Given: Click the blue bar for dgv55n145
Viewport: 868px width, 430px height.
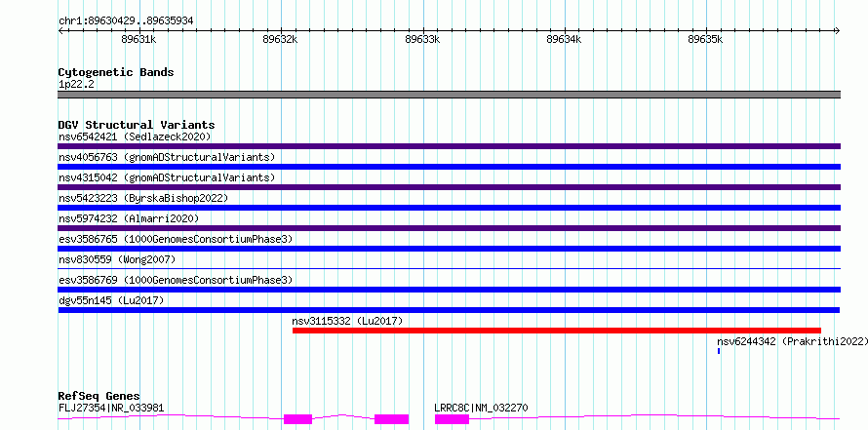Looking at the screenshot, I should [449, 310].
